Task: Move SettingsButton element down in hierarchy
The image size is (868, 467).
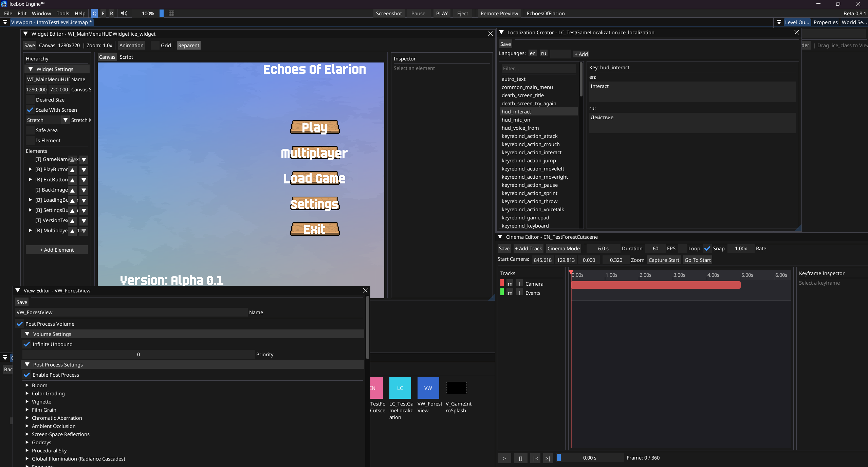Action: [x=84, y=211]
